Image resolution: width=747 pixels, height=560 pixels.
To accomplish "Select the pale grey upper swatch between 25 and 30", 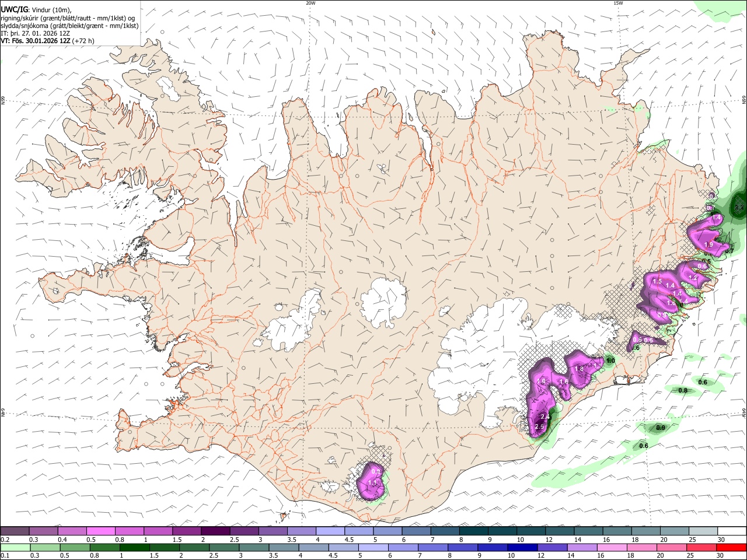I will [x=703, y=531].
